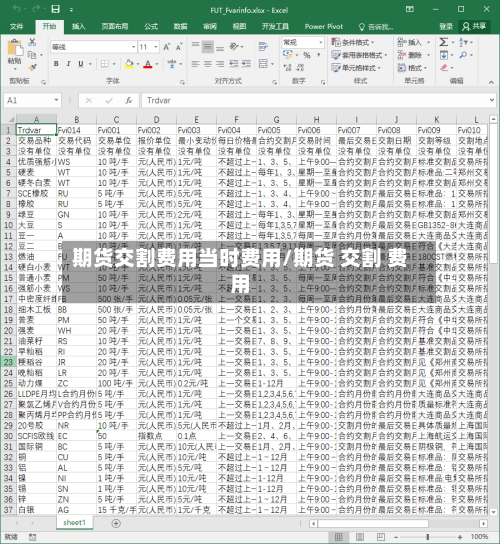Click the Accounting Number Format icon
Screen dimensions: 500x544
click(288, 55)
